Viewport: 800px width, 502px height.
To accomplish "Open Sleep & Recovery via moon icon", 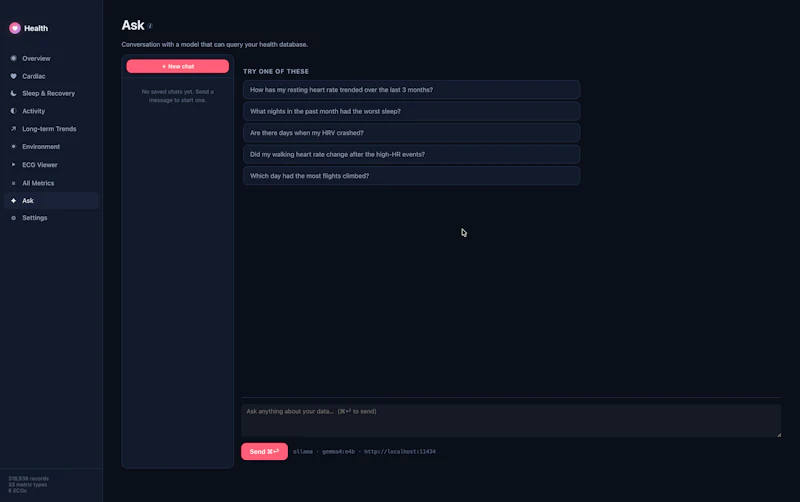I will tap(13, 93).
